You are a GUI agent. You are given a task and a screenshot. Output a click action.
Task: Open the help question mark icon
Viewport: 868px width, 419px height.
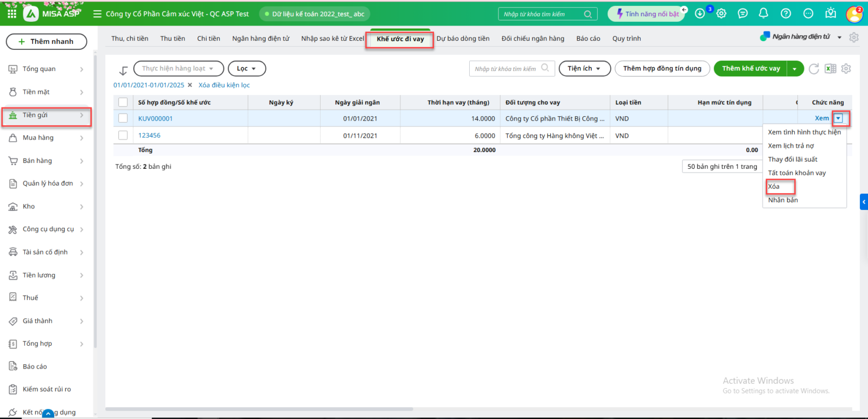click(x=786, y=14)
